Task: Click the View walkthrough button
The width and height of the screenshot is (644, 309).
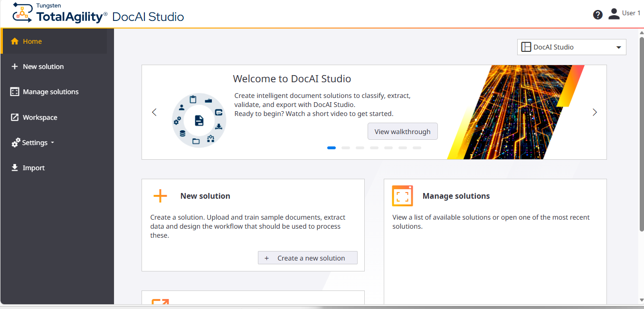Action: (402, 131)
